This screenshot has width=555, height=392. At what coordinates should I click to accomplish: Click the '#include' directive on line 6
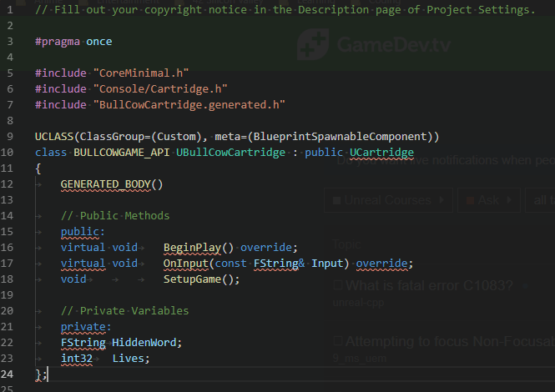tap(61, 89)
